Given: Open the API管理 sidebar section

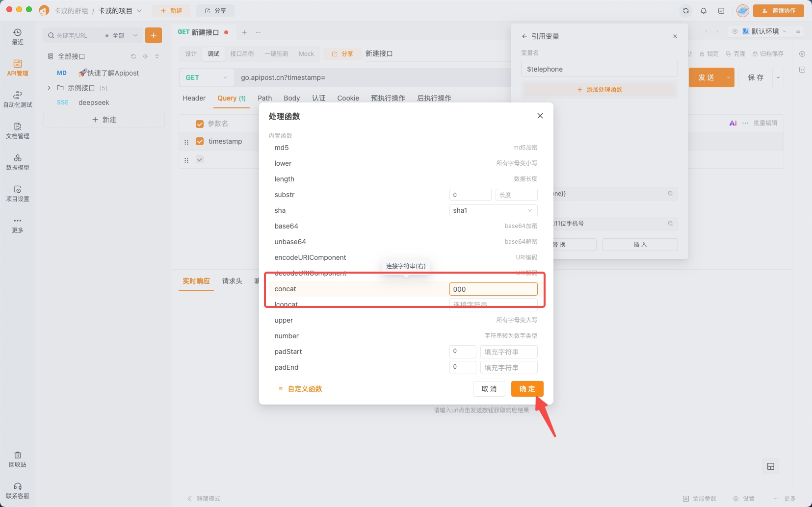Looking at the screenshot, I should click(18, 68).
